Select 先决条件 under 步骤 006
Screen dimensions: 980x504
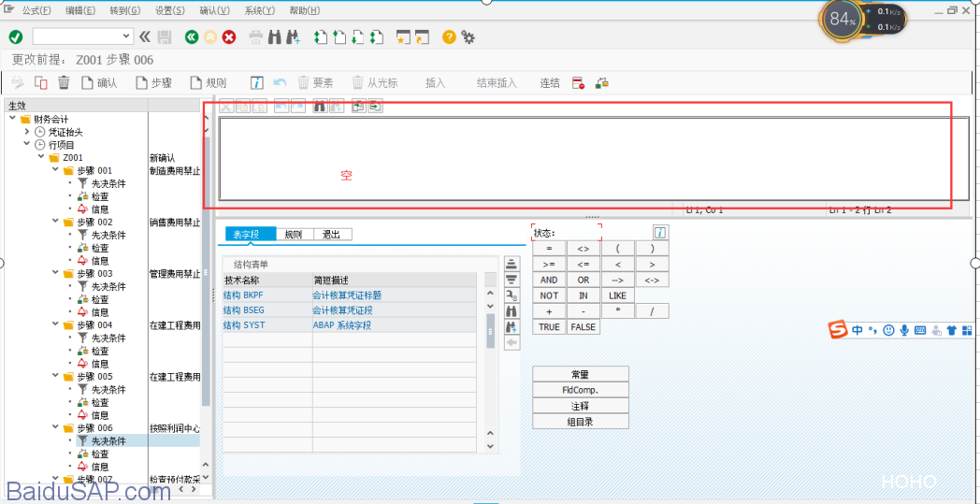[108, 440]
